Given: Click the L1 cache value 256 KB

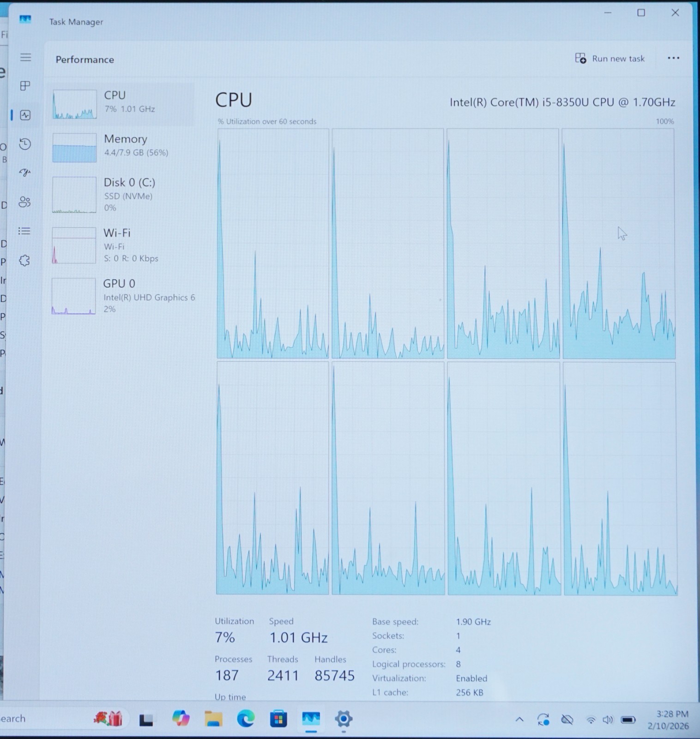Looking at the screenshot, I should tap(470, 692).
